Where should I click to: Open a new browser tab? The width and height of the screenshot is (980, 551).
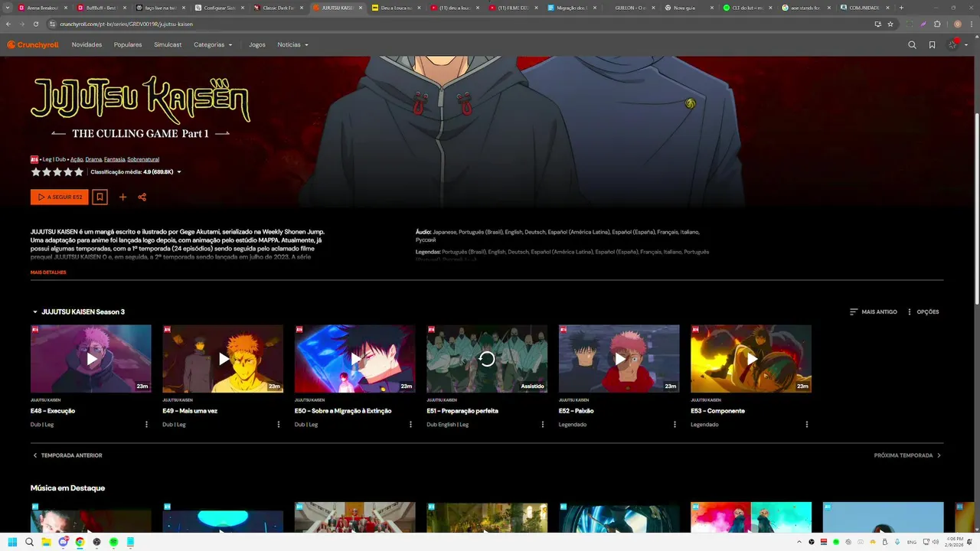tap(901, 8)
